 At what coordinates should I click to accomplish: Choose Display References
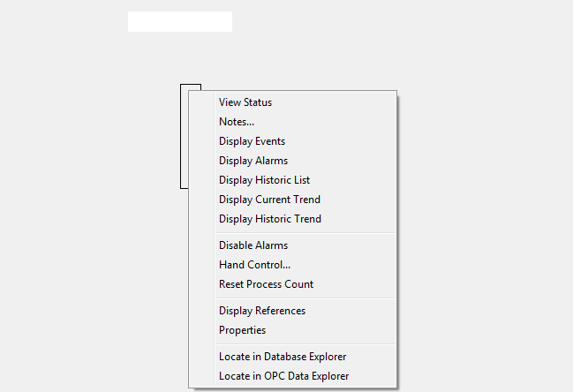(x=262, y=311)
